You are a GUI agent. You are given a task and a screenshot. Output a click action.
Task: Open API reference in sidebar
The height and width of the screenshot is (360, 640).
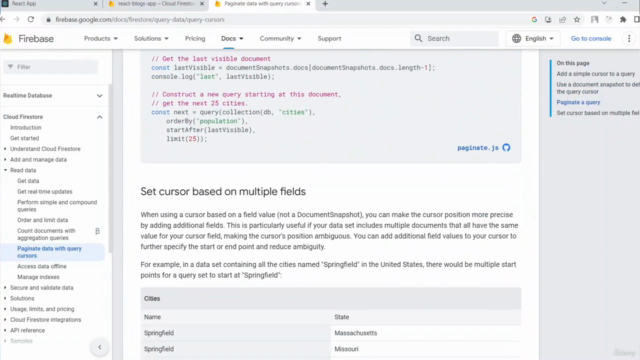pos(27,331)
